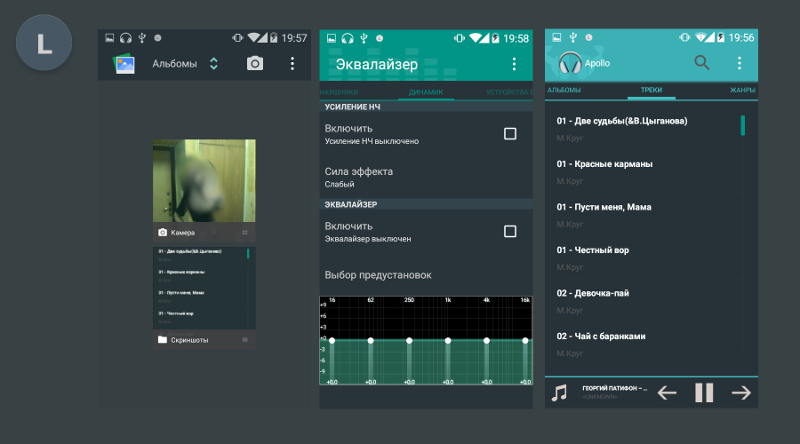Switch to the ТРЕКИ tab
Viewport: 800px width, 444px height.
click(652, 90)
